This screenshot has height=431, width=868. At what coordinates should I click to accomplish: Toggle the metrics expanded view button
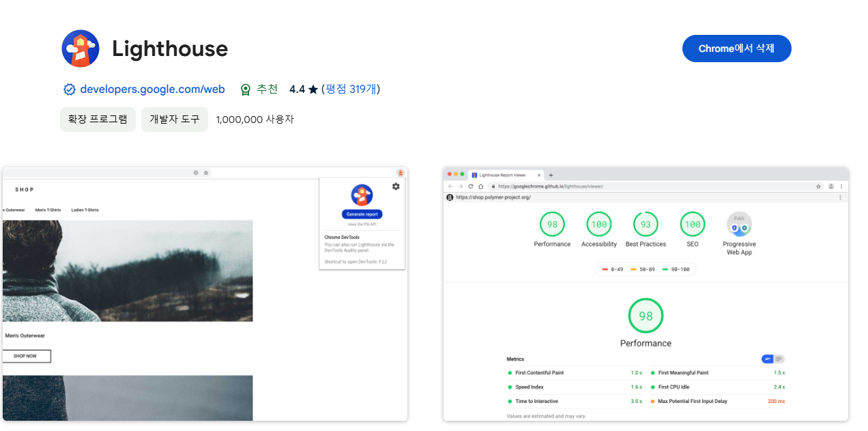[779, 359]
